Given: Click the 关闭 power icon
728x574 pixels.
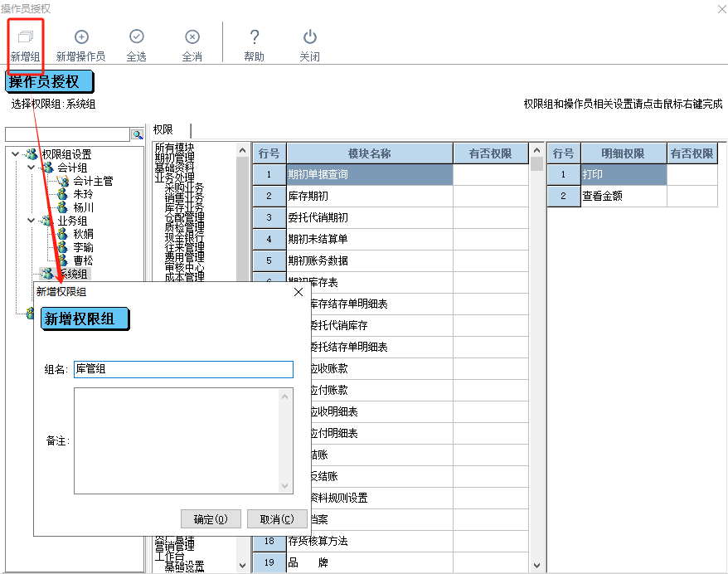Looking at the screenshot, I should [309, 36].
